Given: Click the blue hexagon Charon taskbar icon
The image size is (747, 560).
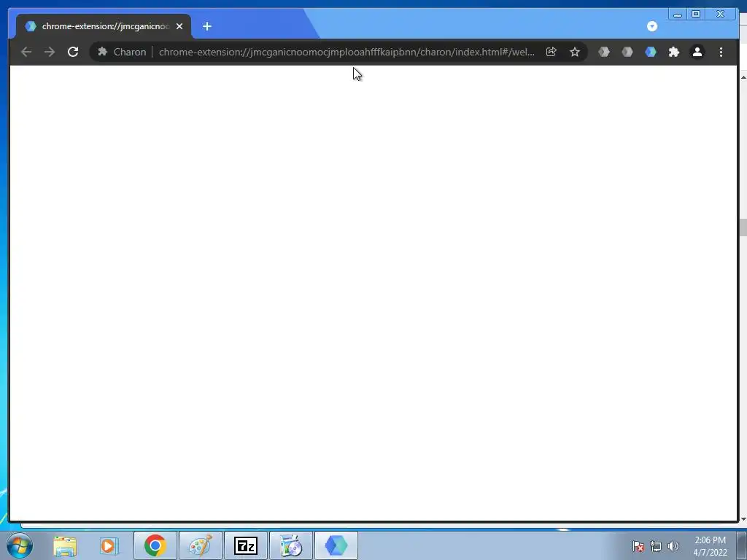Looking at the screenshot, I should click(x=336, y=545).
